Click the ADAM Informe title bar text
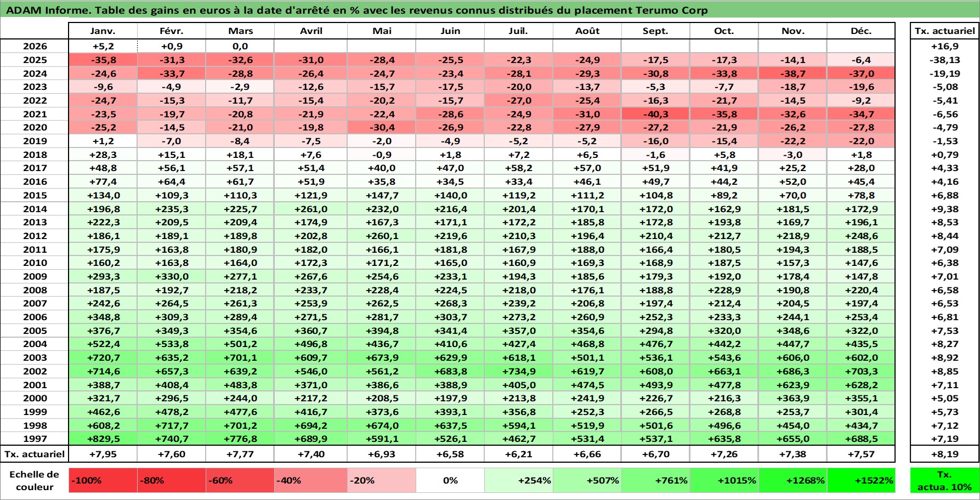The width and height of the screenshot is (980, 500). click(x=356, y=10)
